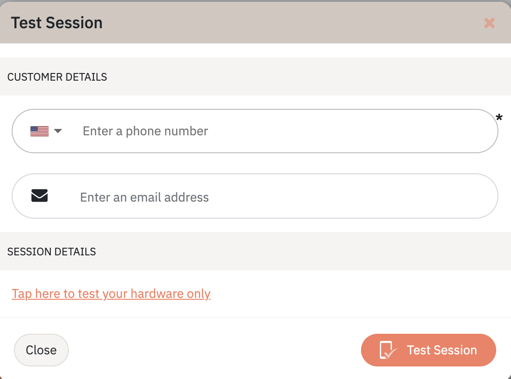Click the SESSION DETAILS section header
511x379 pixels.
52,252
